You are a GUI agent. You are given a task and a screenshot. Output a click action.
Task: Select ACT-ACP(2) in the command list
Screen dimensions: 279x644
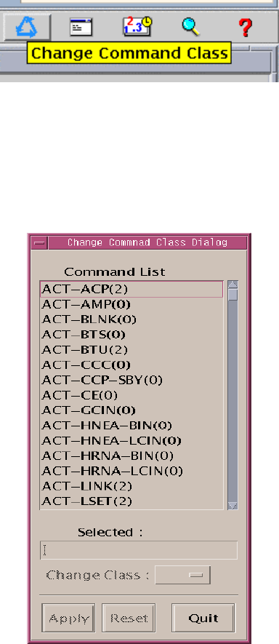(x=132, y=289)
